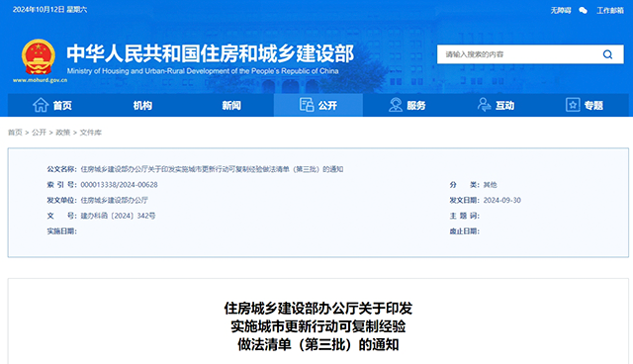Click document number 建办科函〔2024〕342号
Image resolution: width=633 pixels, height=364 pixels.
pyautogui.click(x=118, y=216)
